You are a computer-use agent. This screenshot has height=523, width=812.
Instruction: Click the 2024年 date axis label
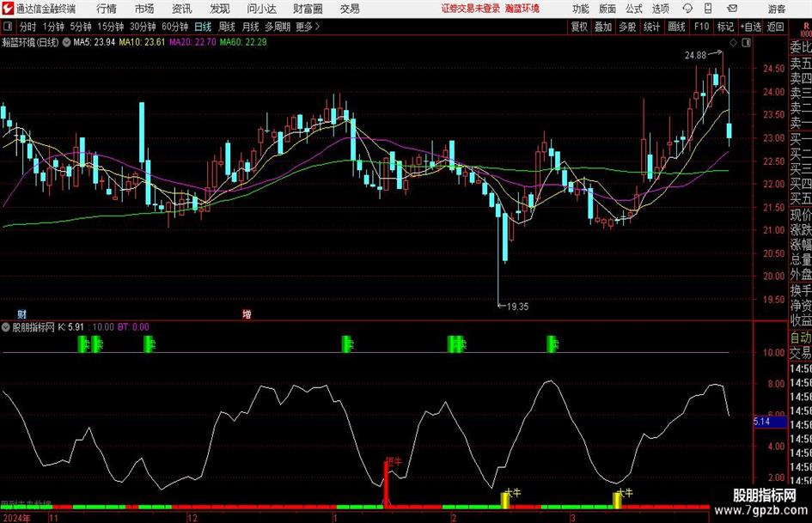tap(16, 518)
